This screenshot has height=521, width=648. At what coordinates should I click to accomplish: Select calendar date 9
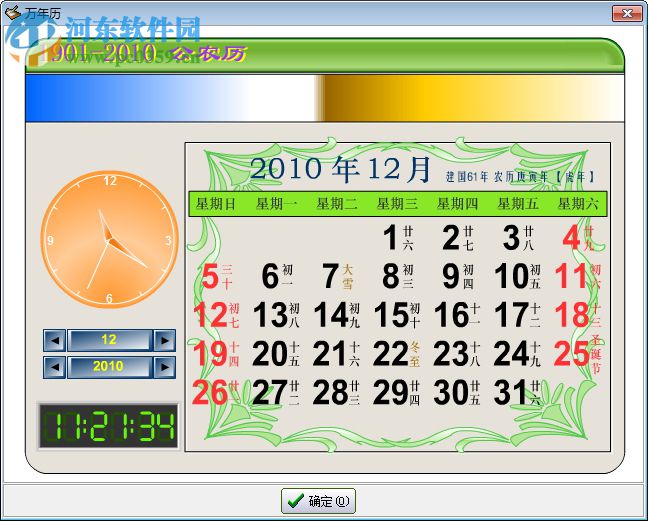[458, 276]
